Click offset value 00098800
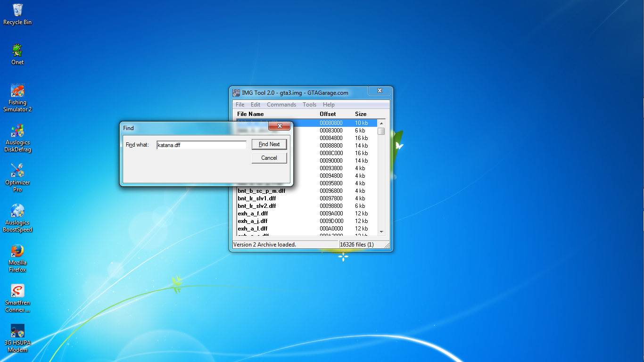 331,206
